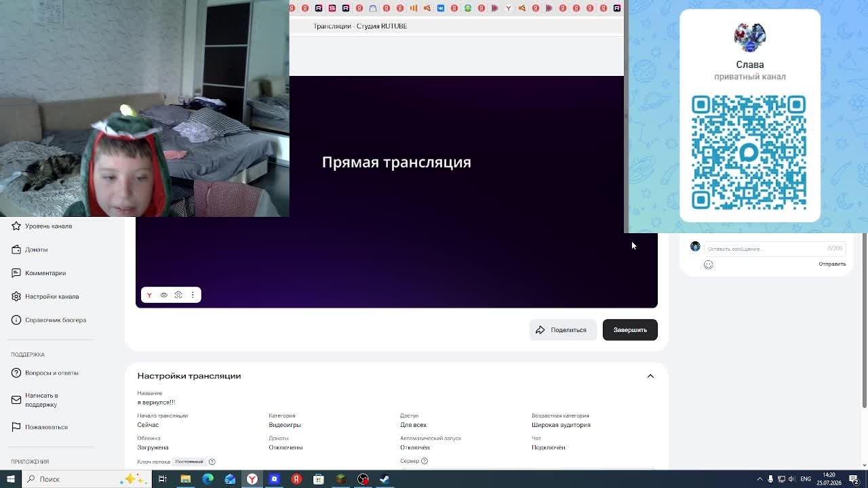Image resolution: width=868 pixels, height=488 pixels.
Task: Open Microsoft Edge from the taskbar
Action: pyautogui.click(x=208, y=479)
